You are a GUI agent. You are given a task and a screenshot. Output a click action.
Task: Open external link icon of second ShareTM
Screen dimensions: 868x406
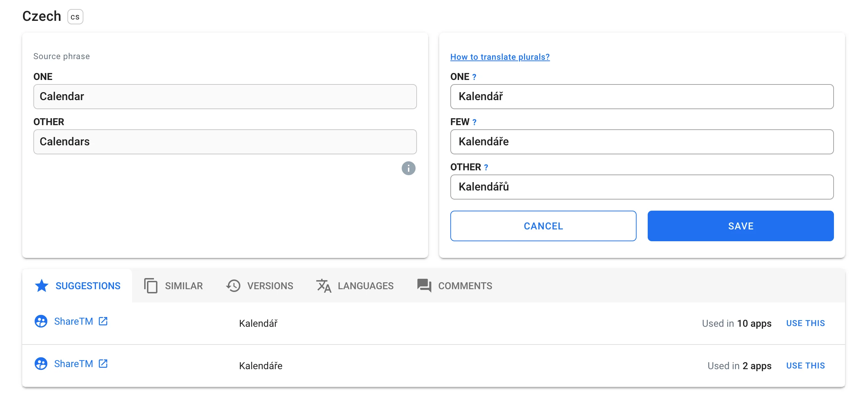pyautogui.click(x=103, y=364)
